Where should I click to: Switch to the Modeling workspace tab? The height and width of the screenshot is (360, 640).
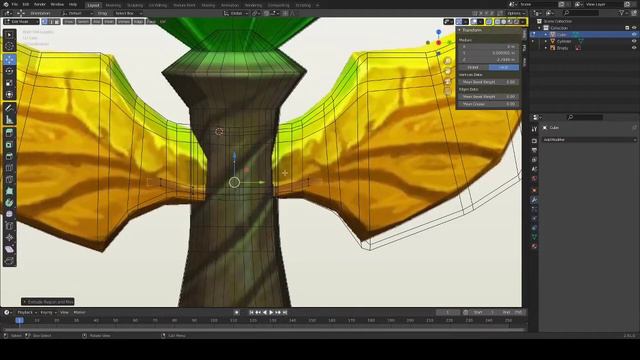point(113,5)
